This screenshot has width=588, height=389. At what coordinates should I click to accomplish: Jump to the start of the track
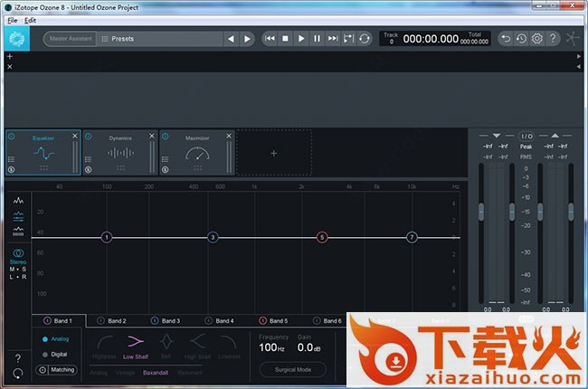[270, 39]
